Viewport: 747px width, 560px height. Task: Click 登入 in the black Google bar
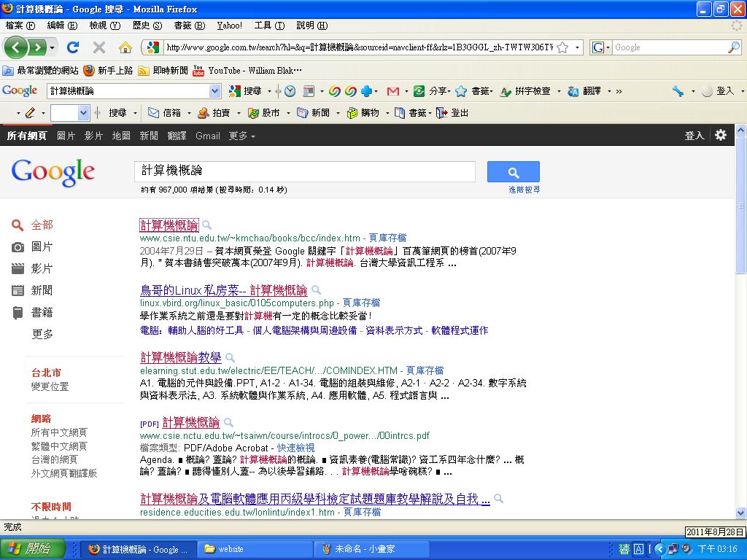pos(694,136)
